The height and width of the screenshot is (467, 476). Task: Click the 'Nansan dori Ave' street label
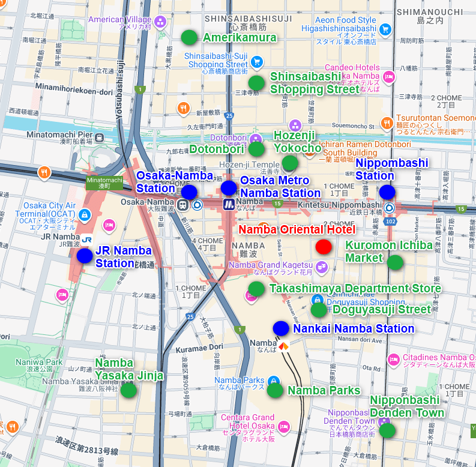pyautogui.click(x=360, y=340)
